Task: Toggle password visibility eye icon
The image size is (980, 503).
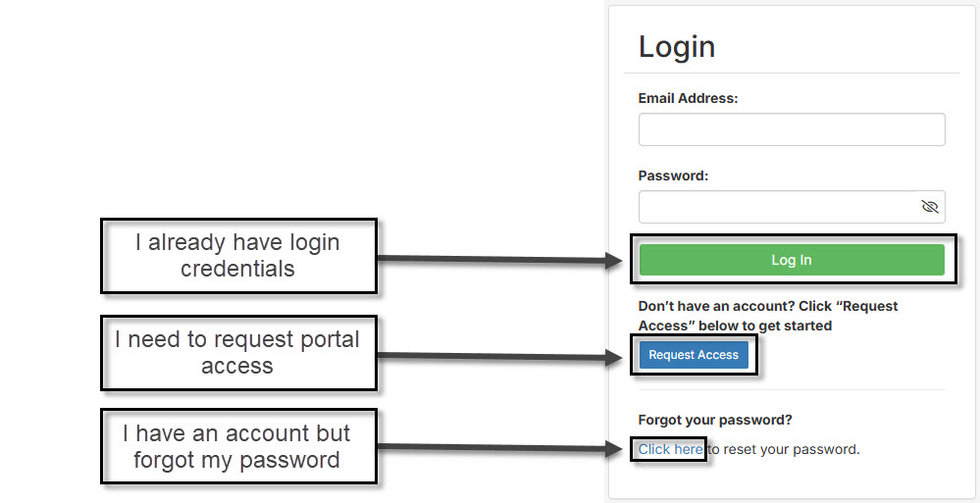Action: (930, 207)
